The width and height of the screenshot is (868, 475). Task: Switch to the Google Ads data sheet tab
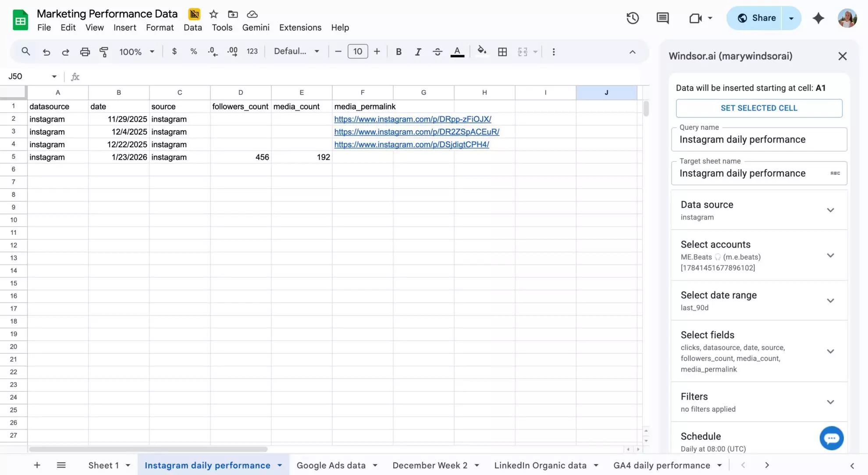point(331,465)
